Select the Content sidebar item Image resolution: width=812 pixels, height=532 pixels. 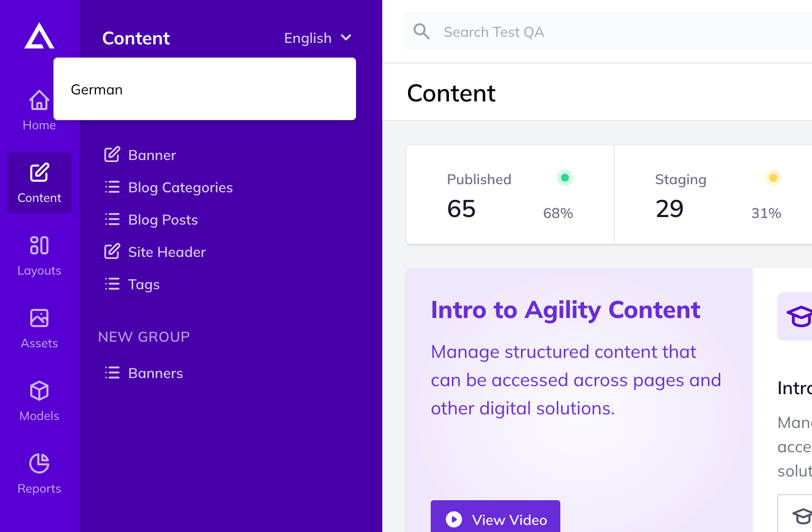(39, 183)
